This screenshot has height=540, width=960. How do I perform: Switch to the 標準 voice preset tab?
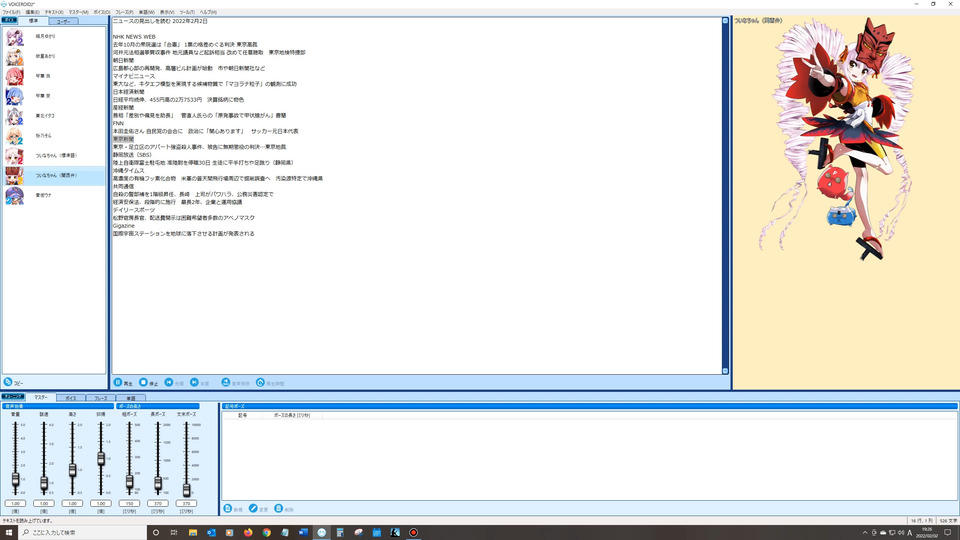(33, 21)
